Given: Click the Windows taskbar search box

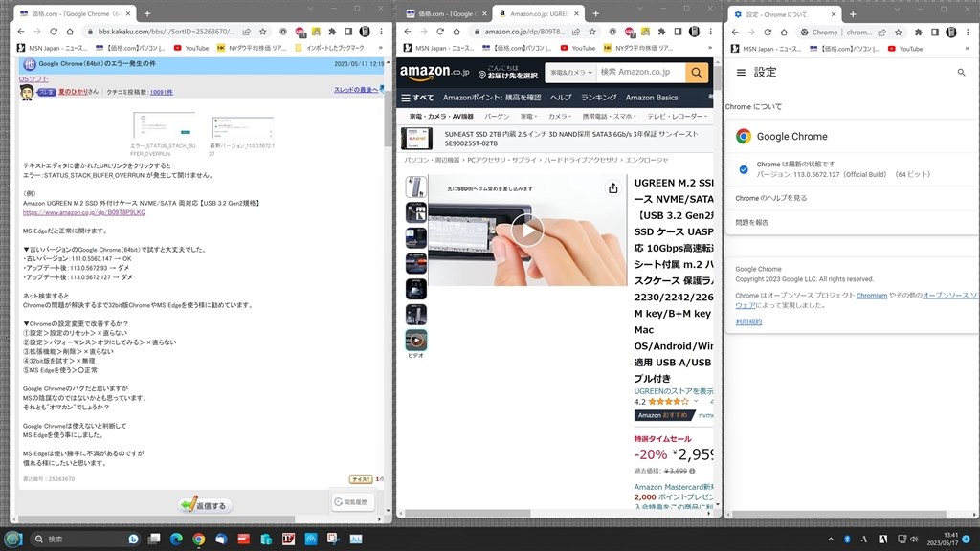Looking at the screenshot, I should [85, 539].
